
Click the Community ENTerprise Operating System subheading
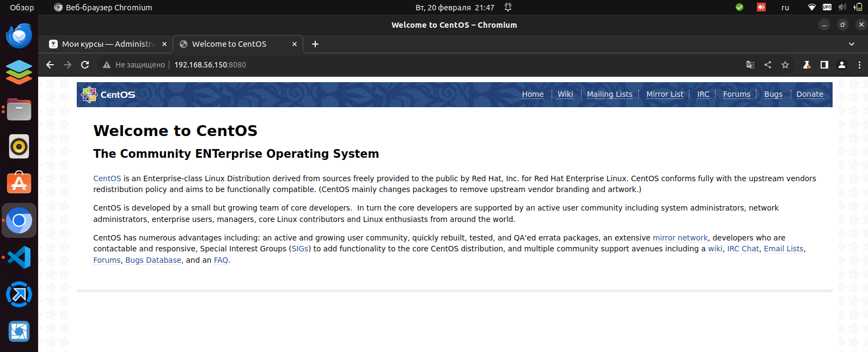[236, 153]
